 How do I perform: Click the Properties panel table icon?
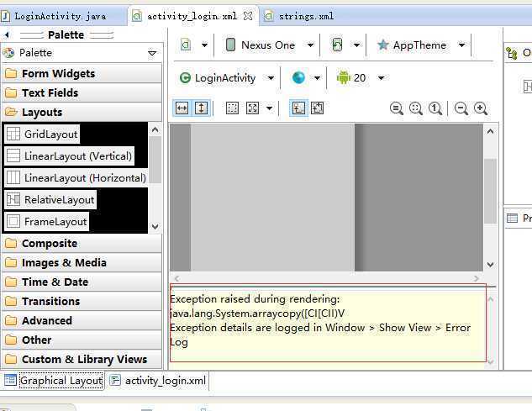pos(512,218)
